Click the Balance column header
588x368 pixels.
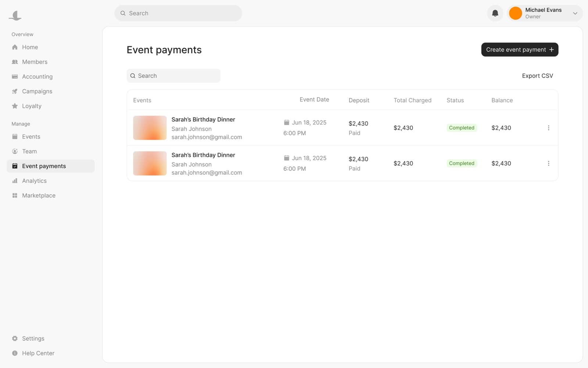coord(502,100)
